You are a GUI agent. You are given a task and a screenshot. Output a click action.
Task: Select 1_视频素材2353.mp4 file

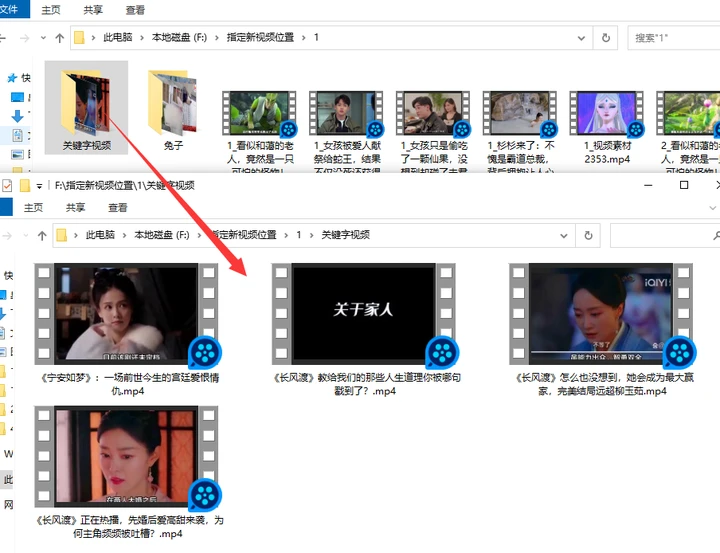pos(607,129)
